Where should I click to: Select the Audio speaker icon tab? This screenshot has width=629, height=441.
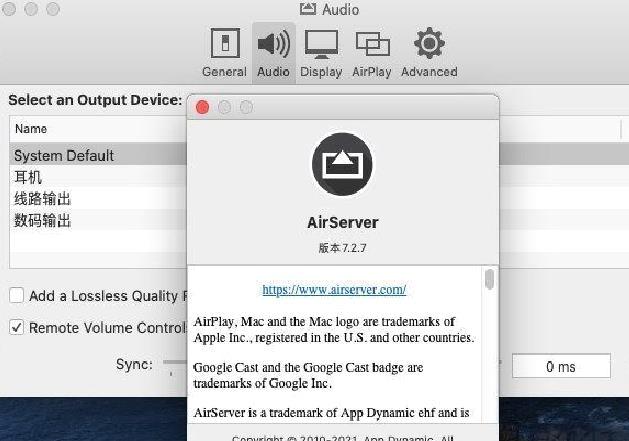pyautogui.click(x=274, y=53)
